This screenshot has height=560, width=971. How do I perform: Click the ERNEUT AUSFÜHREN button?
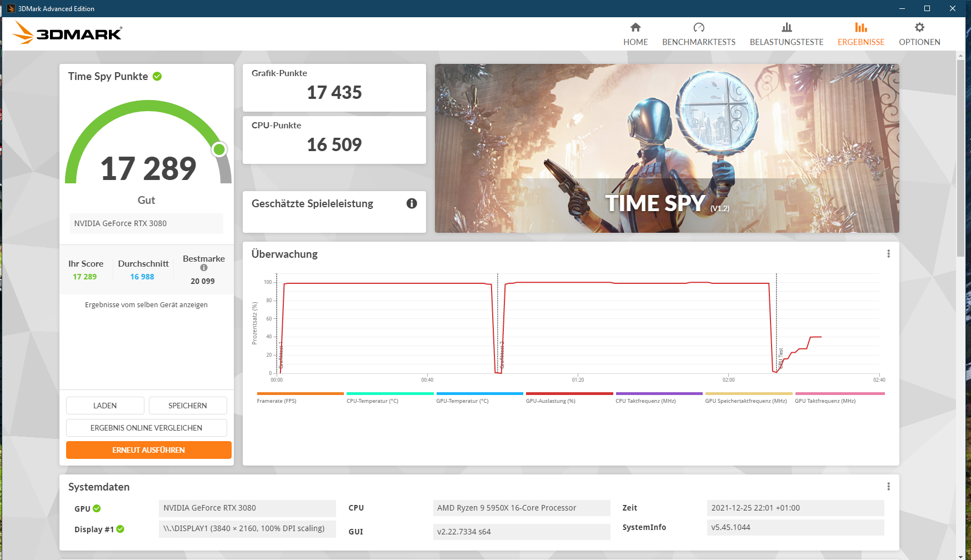[149, 450]
